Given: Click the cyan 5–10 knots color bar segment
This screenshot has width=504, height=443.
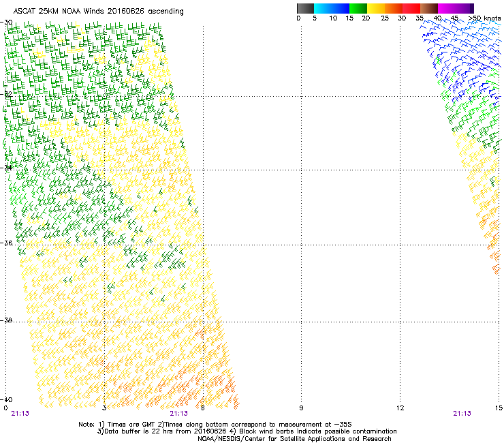Looking at the screenshot, I should coord(323,8).
